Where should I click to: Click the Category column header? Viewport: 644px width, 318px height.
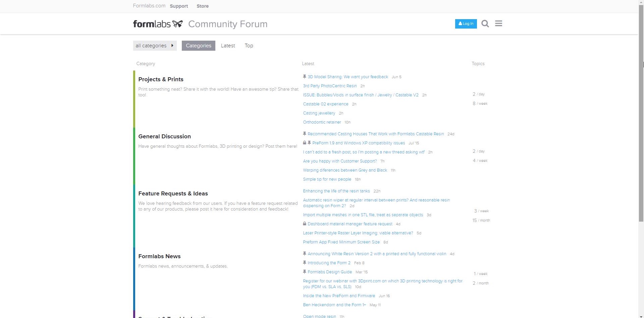[x=146, y=64]
